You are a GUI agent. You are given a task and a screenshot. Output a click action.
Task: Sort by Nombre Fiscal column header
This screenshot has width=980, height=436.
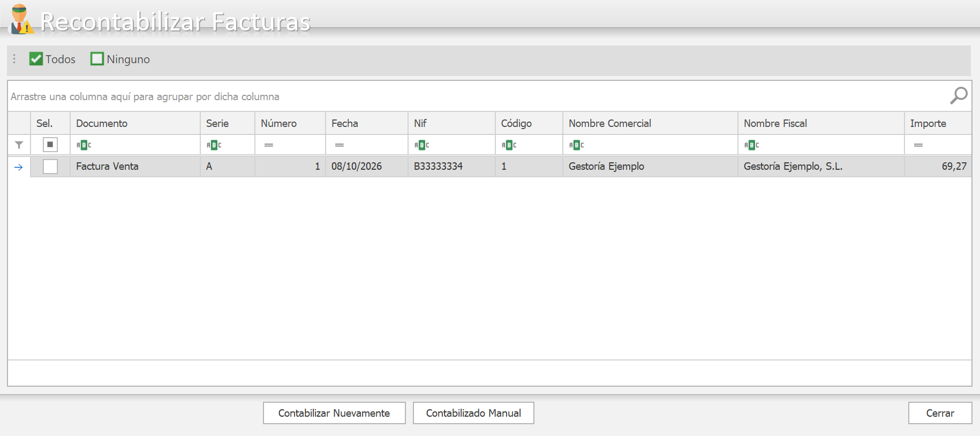pyautogui.click(x=821, y=123)
